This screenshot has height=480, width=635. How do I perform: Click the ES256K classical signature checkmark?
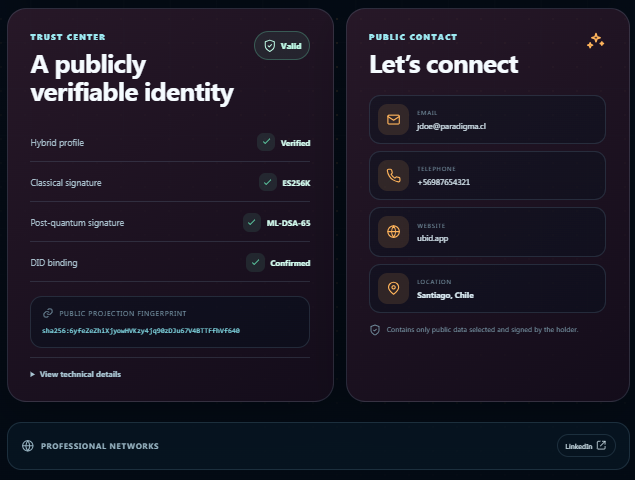[x=268, y=182]
